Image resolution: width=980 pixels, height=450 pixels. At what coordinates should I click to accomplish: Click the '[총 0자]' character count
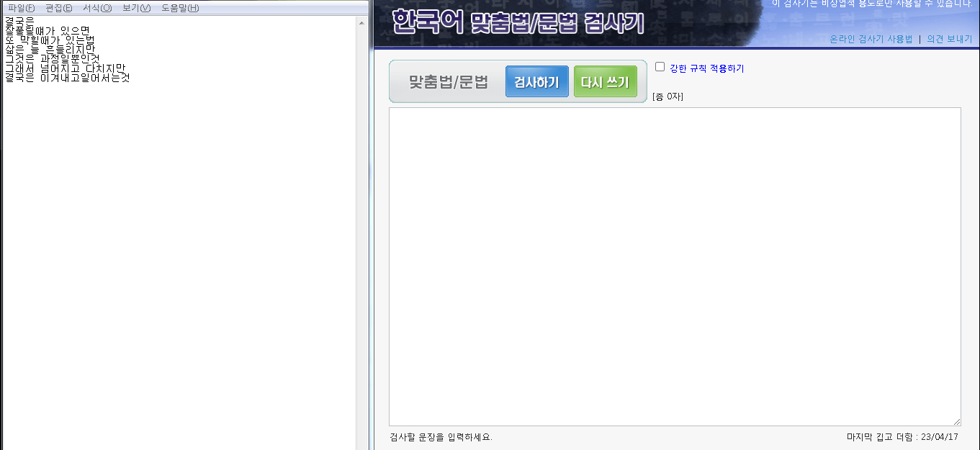point(667,96)
